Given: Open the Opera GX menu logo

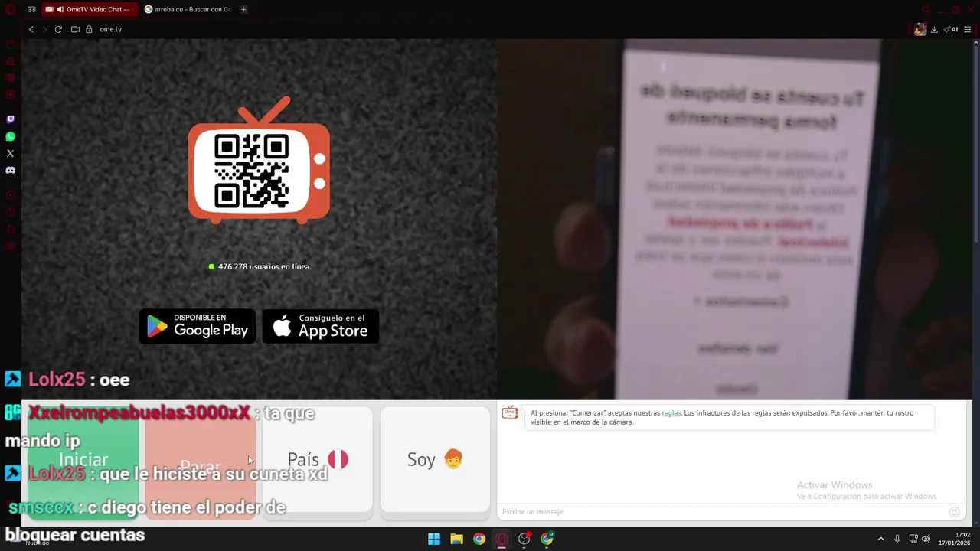Looking at the screenshot, I should 10,9.
